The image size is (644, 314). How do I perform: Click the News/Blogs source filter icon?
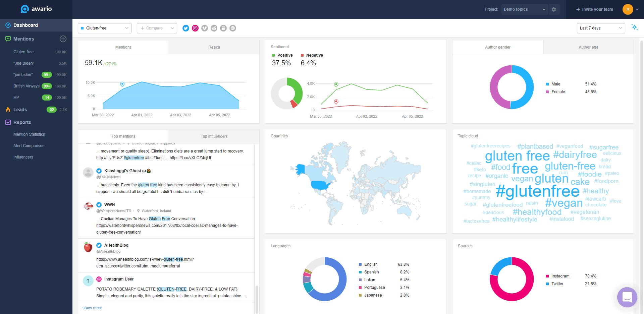(x=223, y=28)
